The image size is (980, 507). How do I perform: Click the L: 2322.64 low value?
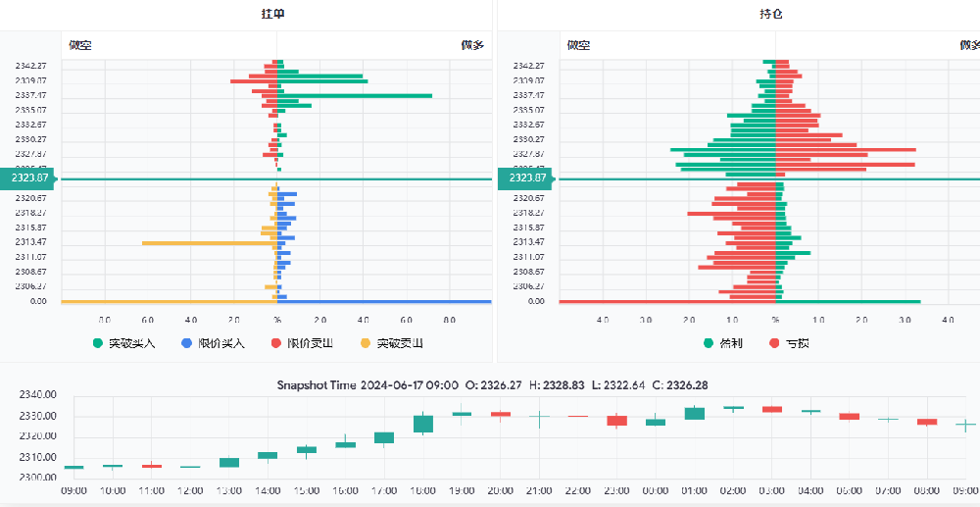point(617,385)
